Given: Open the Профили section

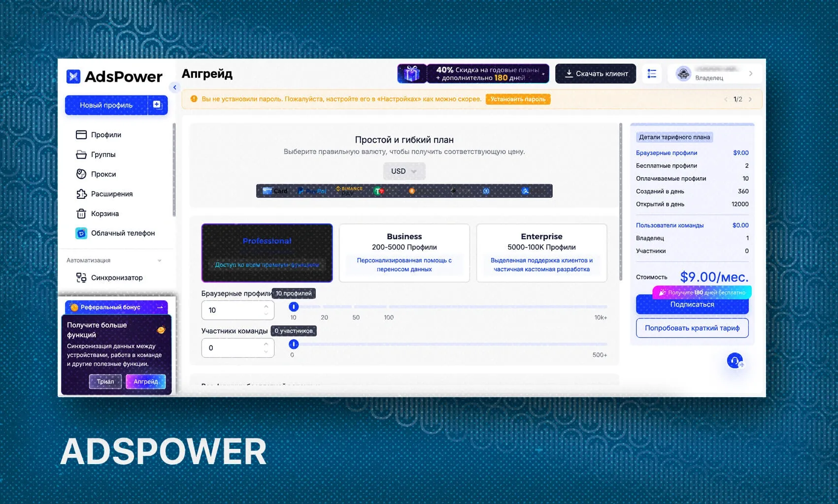Looking at the screenshot, I should tap(99, 134).
